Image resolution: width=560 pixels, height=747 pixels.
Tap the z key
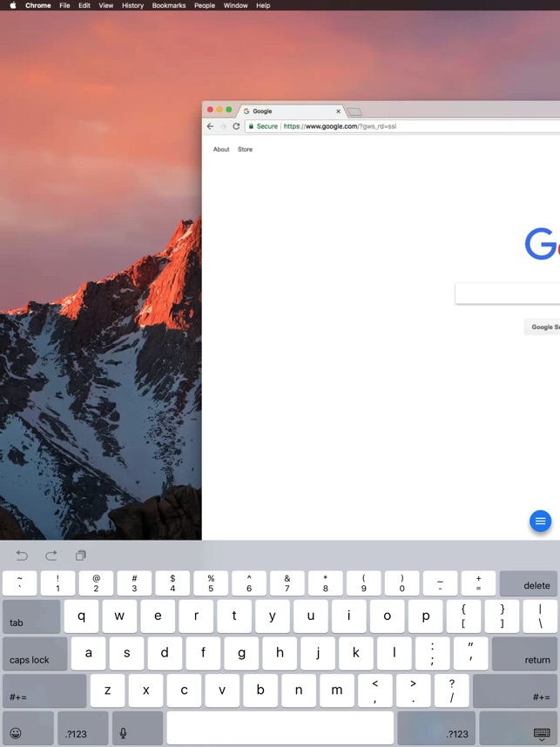108,690
